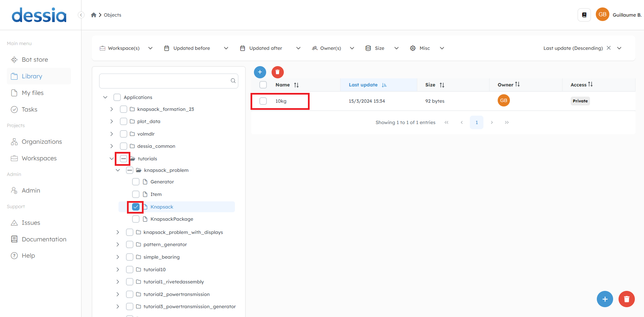Go to the previous page of the table
The height and width of the screenshot is (317, 644).
point(462,122)
